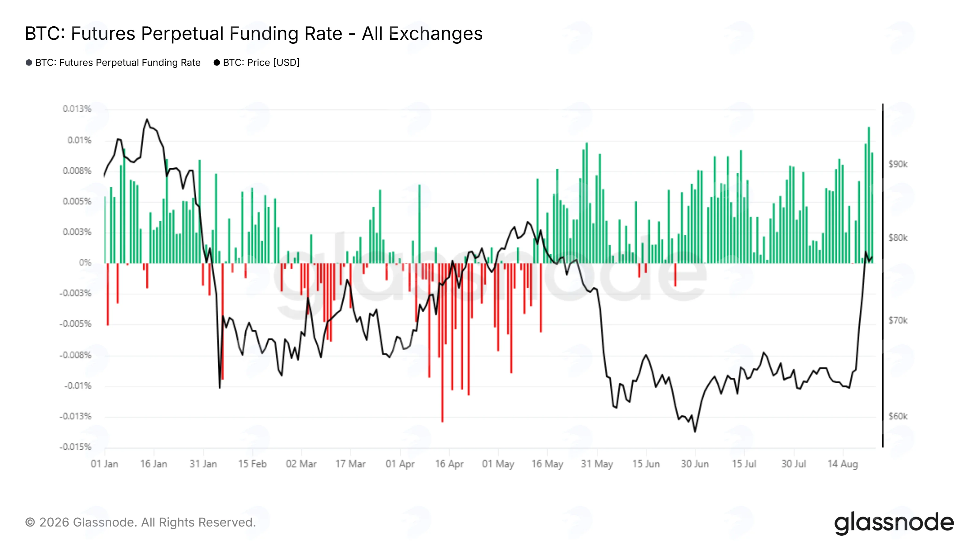Click the $90k price axis label
The width and height of the screenshot is (980, 551).
898,164
